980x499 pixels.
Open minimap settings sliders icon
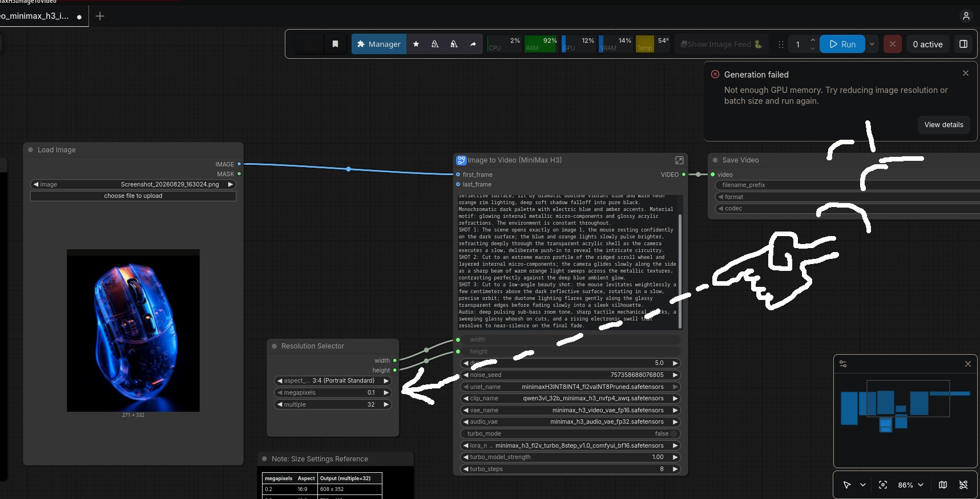point(843,364)
